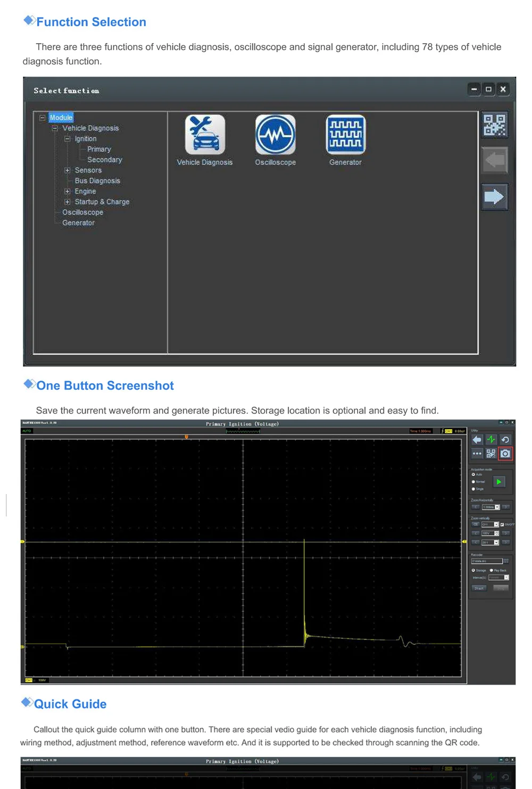This screenshot has height=789, width=532.
Task: Click the Utility QR code icon
Action: [491, 454]
